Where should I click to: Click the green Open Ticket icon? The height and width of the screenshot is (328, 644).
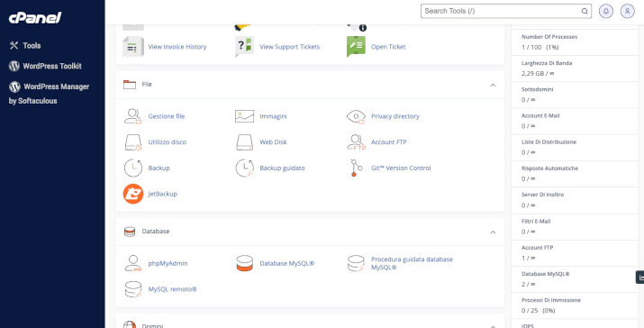pyautogui.click(x=356, y=47)
